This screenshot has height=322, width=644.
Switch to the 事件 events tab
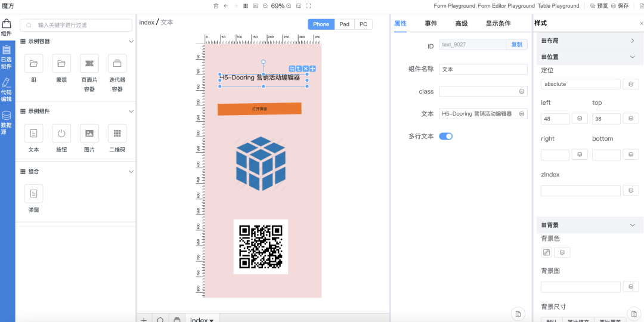point(431,23)
